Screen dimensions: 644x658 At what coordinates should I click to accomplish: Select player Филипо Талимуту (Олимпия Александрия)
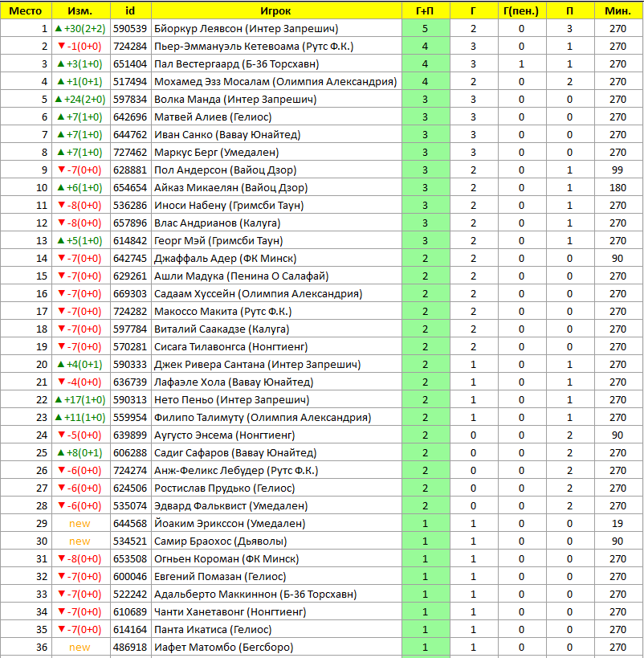click(263, 417)
